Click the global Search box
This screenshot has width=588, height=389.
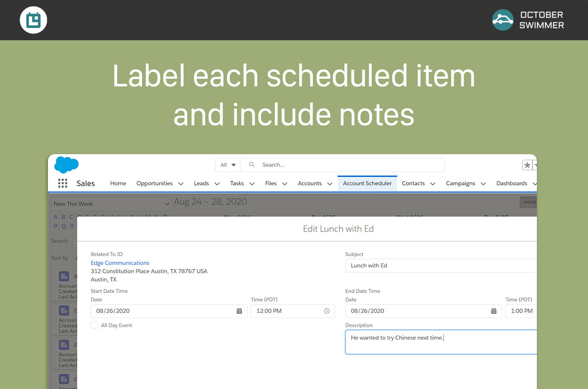tap(348, 165)
